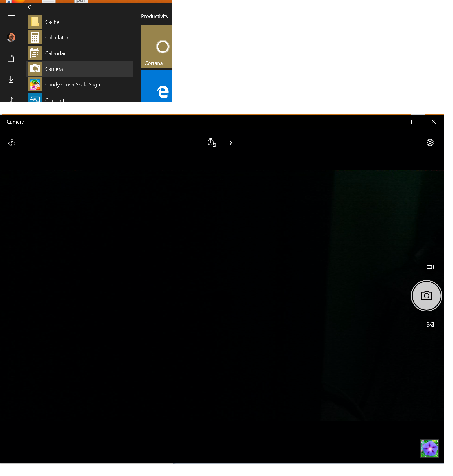
Task: Open Documents from Start sidebar
Action: (11, 58)
